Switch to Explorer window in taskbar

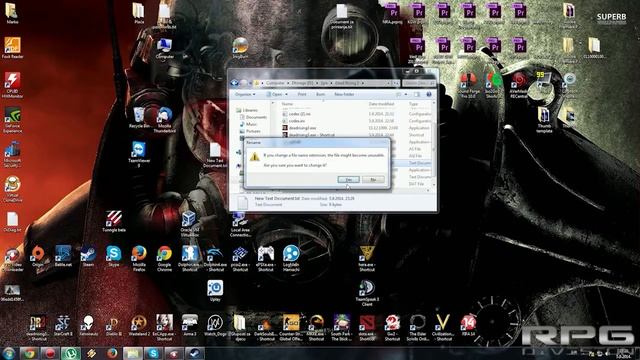pos(133,353)
